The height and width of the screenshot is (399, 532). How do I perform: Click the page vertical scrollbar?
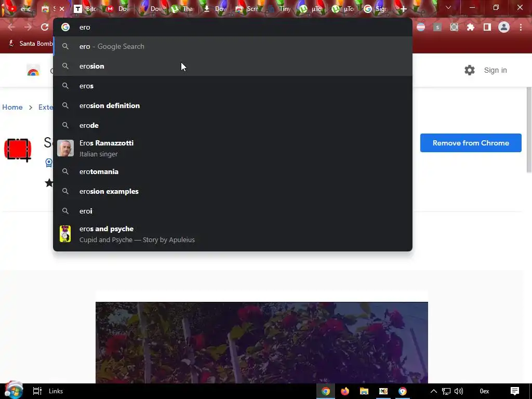529,130
